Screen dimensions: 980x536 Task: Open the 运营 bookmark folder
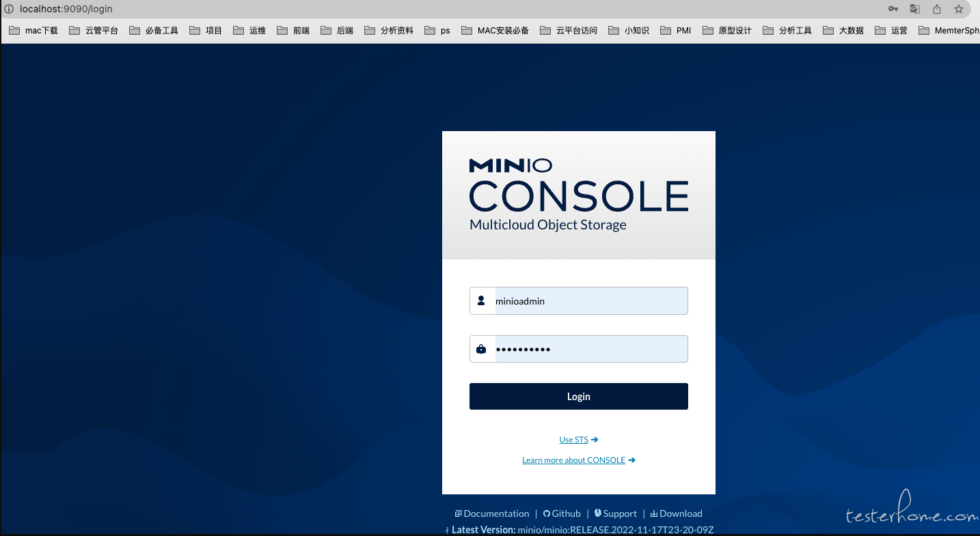coord(892,31)
